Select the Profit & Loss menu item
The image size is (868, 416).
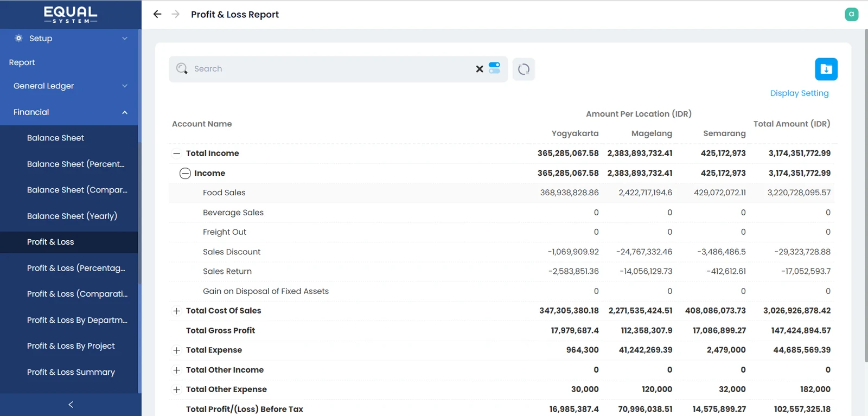click(x=69, y=242)
